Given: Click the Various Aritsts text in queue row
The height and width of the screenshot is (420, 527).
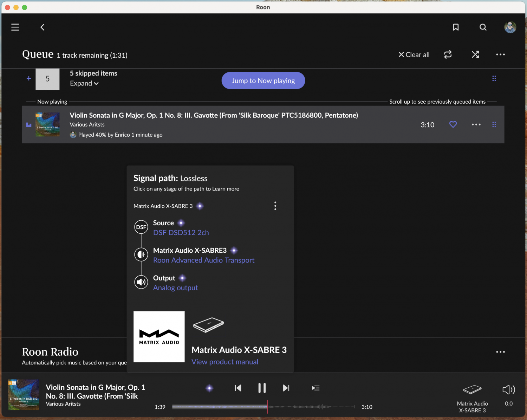Looking at the screenshot, I should pyautogui.click(x=87, y=124).
